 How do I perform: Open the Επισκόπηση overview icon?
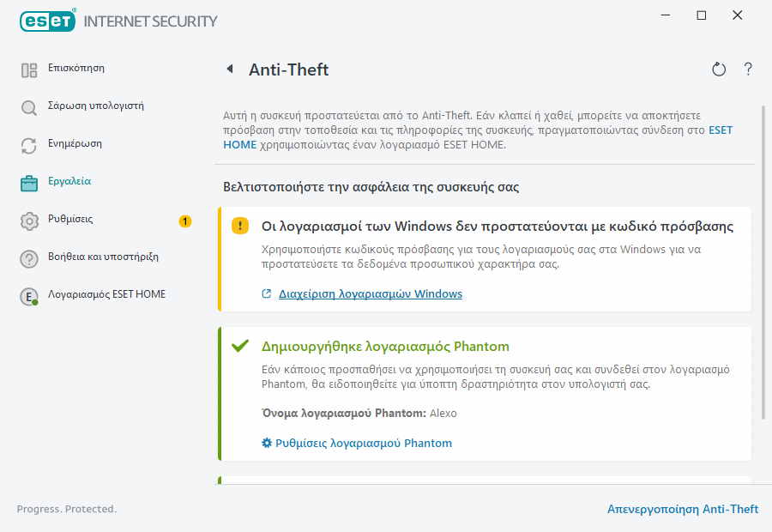point(28,68)
